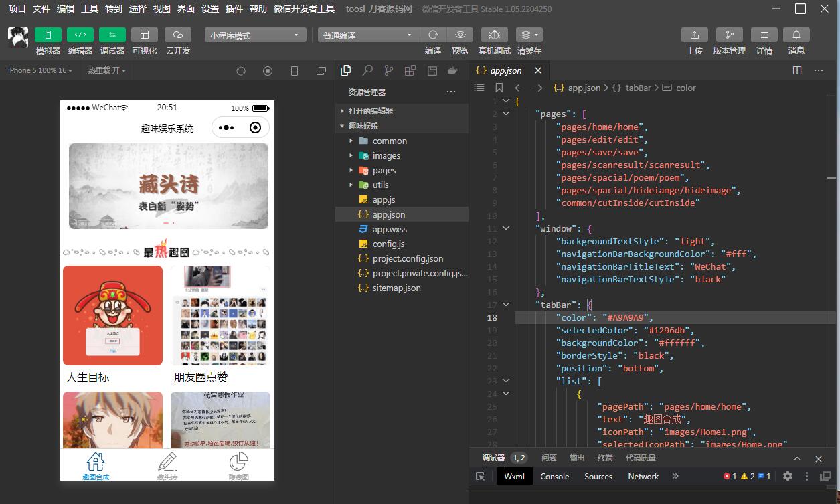Open project.config.json file
The width and height of the screenshot is (840, 504).
(x=402, y=258)
